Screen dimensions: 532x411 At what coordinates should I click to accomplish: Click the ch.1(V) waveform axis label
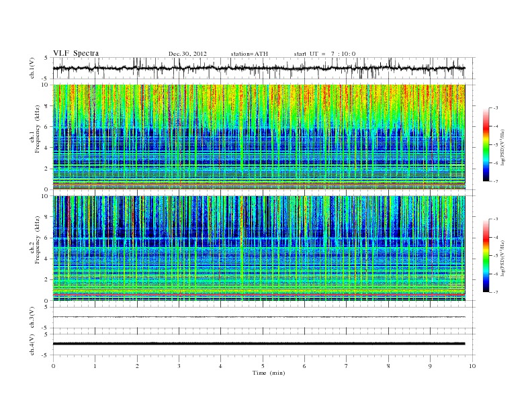pyautogui.click(x=32, y=68)
